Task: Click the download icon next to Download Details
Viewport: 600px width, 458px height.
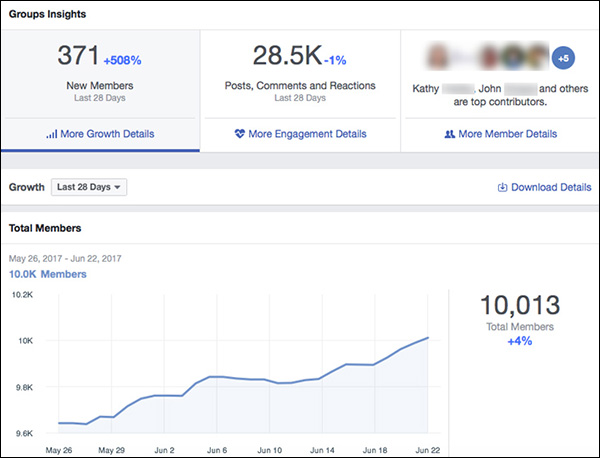Action: (502, 187)
